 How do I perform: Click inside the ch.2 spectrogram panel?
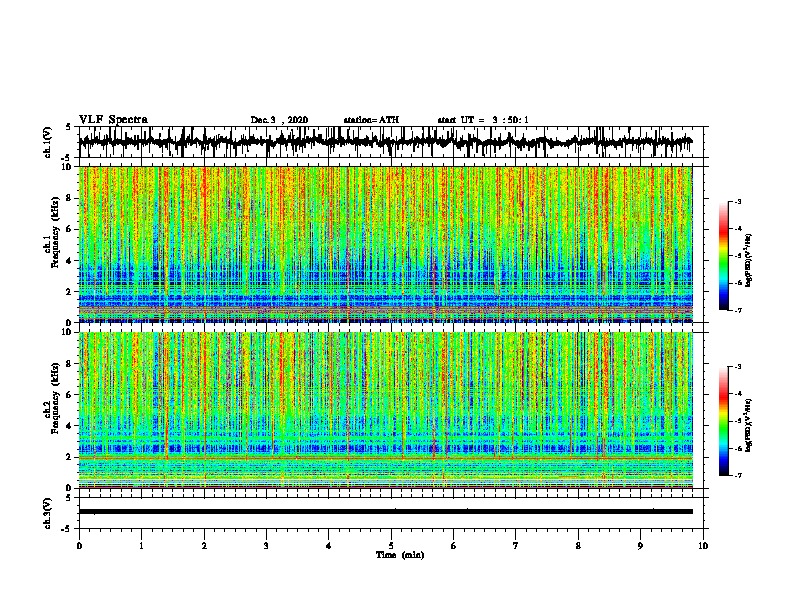tap(385, 410)
